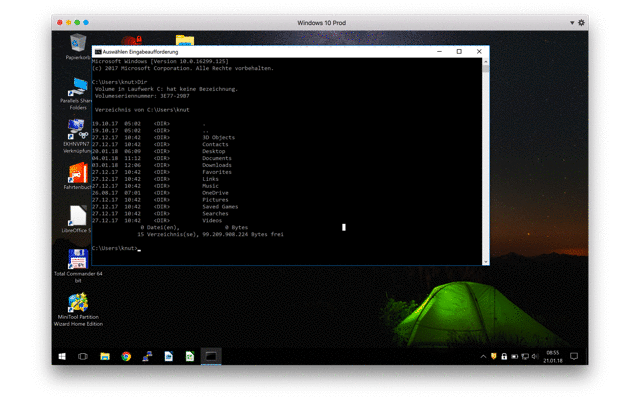Click the yellow minimize button in Parallels

(x=69, y=22)
